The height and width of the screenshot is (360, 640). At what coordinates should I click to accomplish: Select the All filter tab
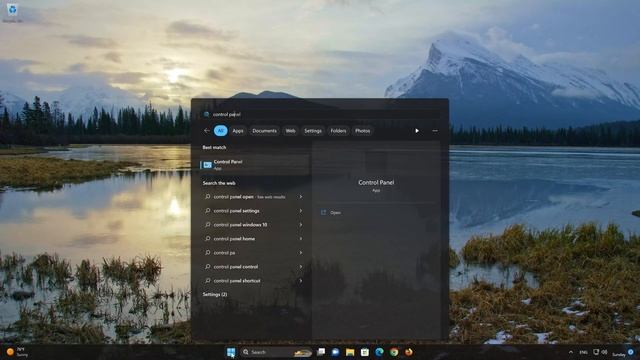tap(220, 131)
